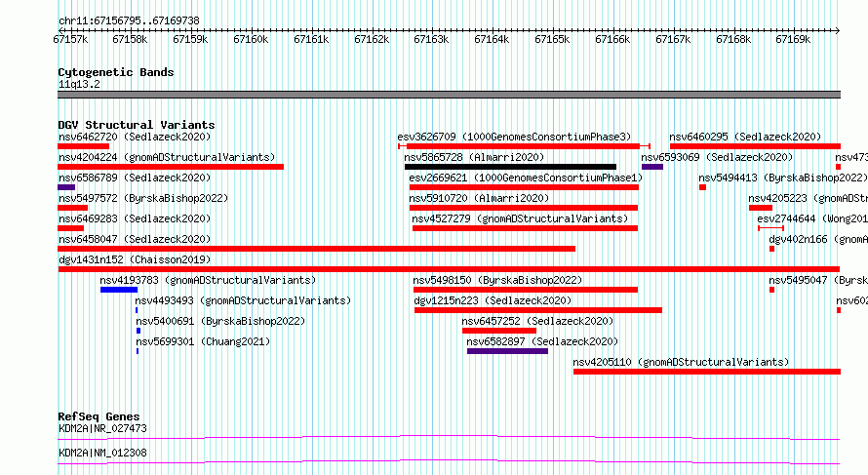Click the 67157k ruler tick label
The height and width of the screenshot is (475, 868).
coord(70,39)
